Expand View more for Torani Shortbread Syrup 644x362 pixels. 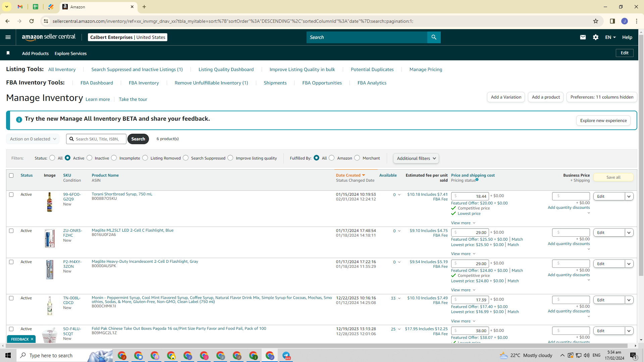click(463, 223)
